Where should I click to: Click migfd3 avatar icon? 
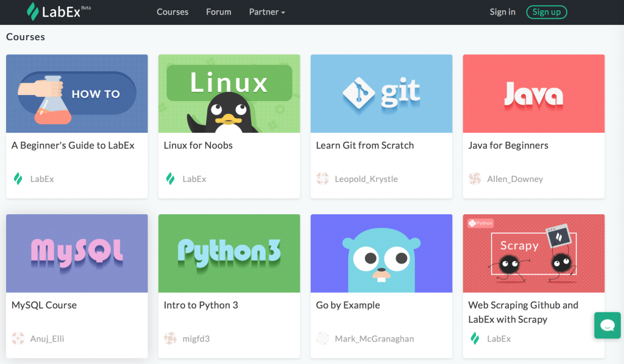pos(171,338)
